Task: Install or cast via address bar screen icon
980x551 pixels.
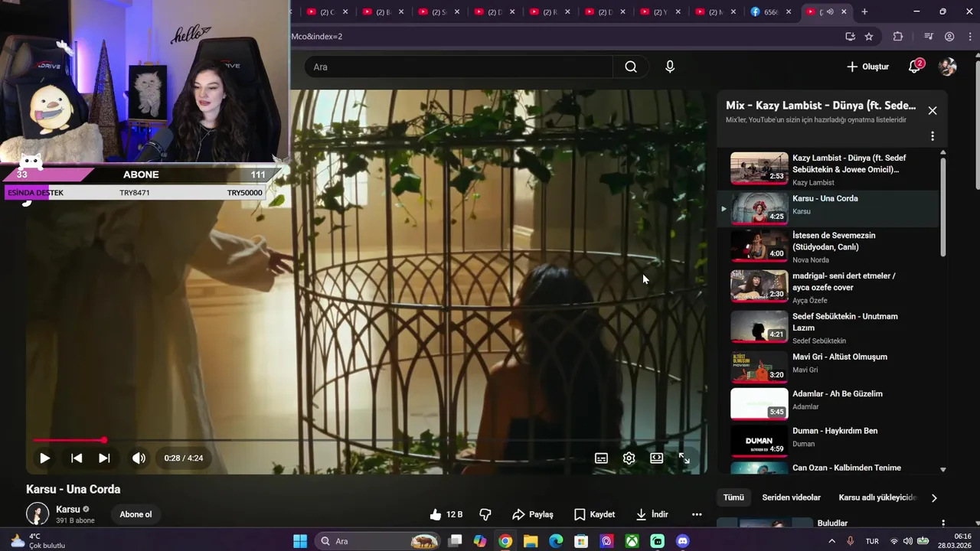Action: [850, 36]
